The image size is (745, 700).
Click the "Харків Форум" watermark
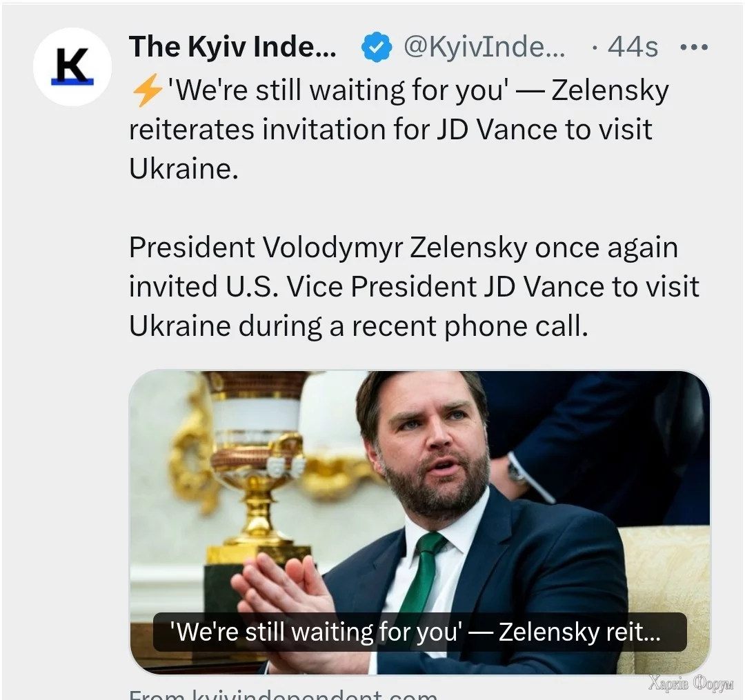pos(690,684)
